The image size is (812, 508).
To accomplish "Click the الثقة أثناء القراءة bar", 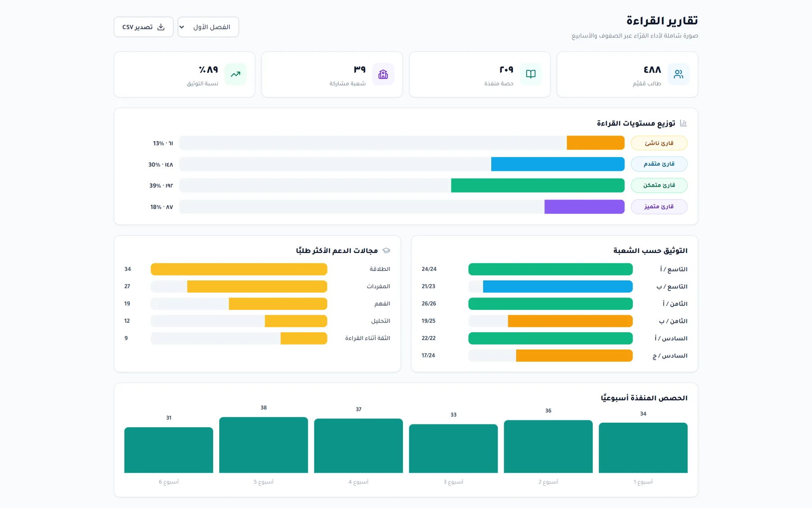I will 304,338.
